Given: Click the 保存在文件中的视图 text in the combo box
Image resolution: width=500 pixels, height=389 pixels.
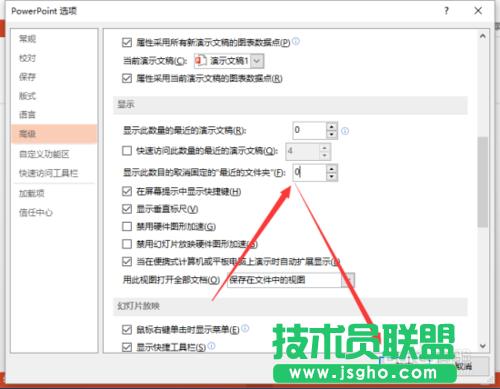Looking at the screenshot, I should coord(267,280).
